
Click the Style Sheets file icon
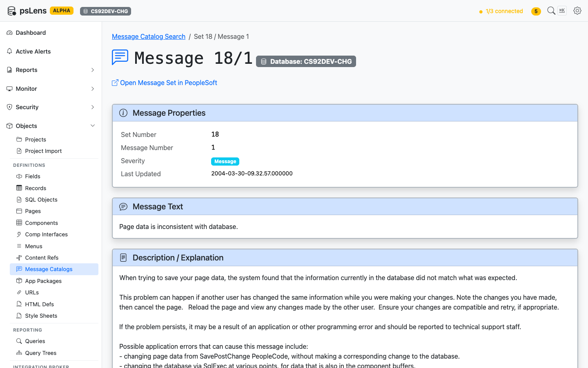tap(19, 316)
